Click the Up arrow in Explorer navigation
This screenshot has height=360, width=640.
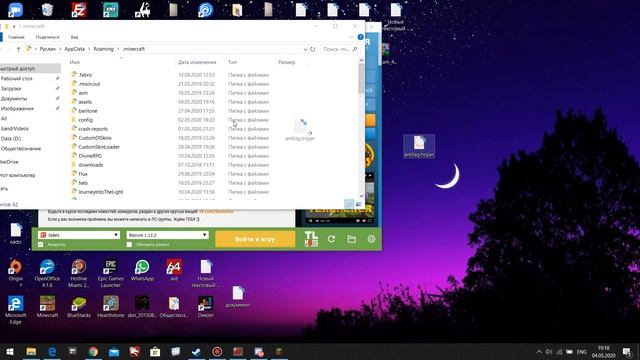point(18,49)
